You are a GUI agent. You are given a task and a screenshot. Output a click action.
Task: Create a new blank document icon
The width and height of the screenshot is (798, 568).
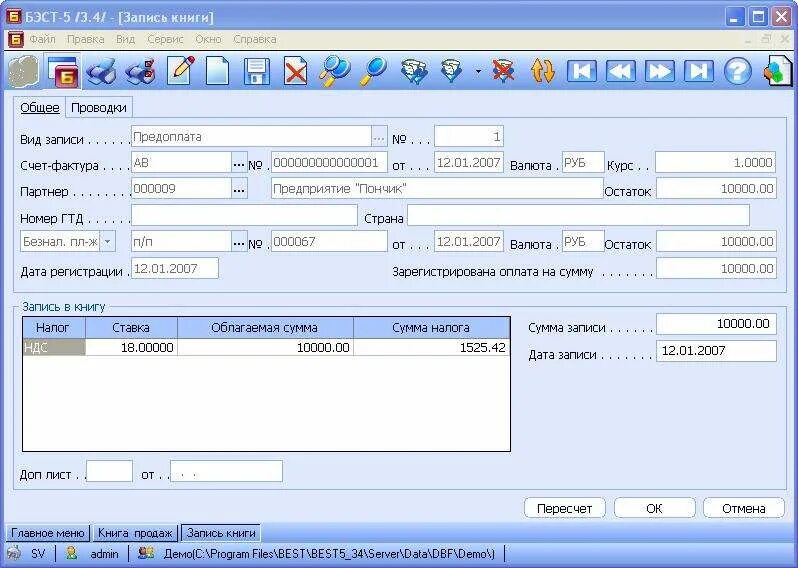click(x=217, y=71)
